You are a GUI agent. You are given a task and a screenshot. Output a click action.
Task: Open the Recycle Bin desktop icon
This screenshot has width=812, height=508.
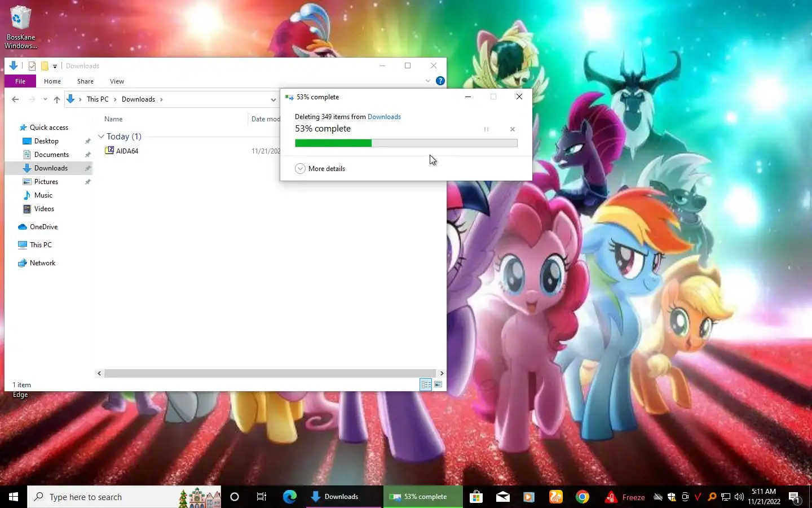(x=20, y=27)
